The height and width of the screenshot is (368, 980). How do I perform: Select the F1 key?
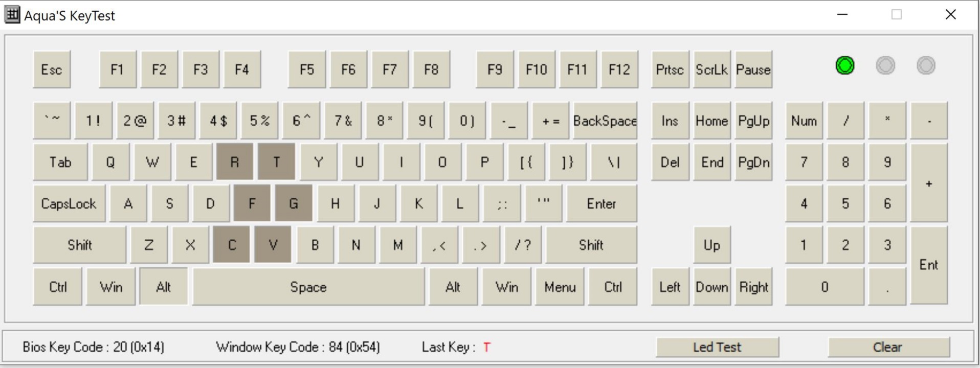tap(118, 70)
